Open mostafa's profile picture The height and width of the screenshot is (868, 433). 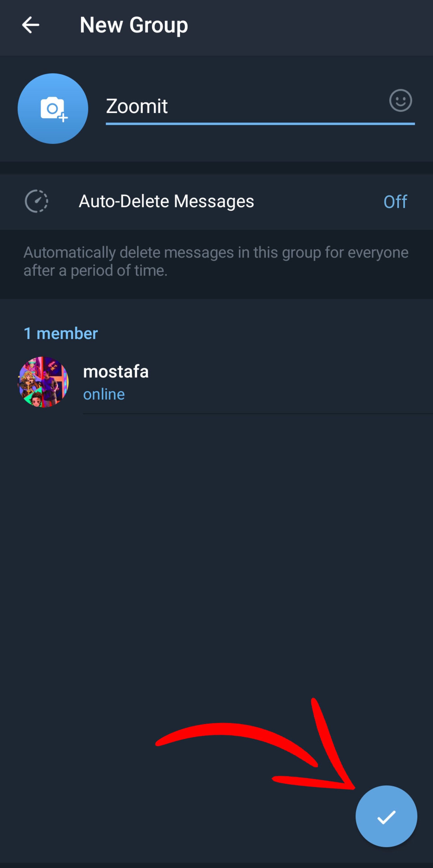point(43,382)
